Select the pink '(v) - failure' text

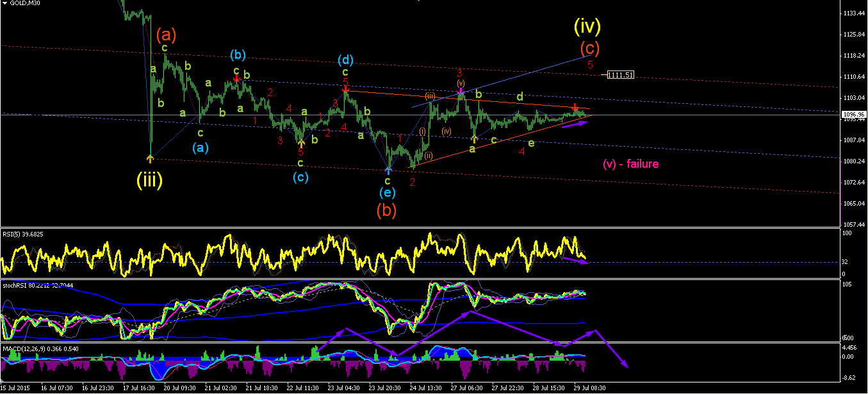point(630,164)
